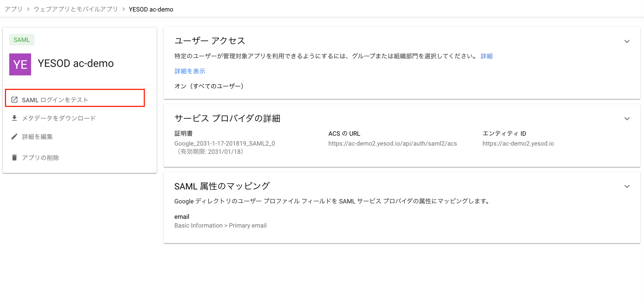The width and height of the screenshot is (644, 301).
Task: Go to アプリ in the breadcrumb
Action: click(x=14, y=9)
